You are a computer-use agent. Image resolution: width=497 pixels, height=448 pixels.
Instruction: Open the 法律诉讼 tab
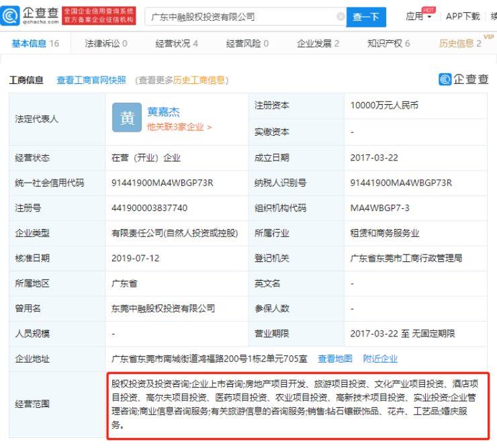point(106,44)
